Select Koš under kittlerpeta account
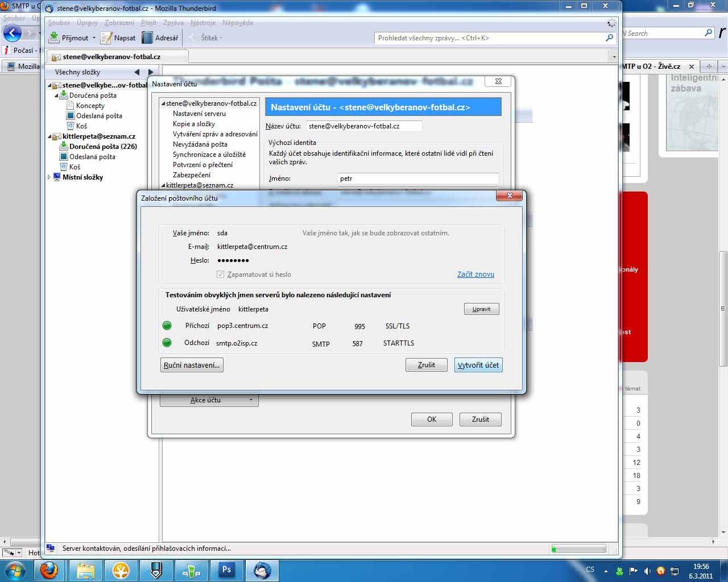728x582 pixels. point(75,167)
